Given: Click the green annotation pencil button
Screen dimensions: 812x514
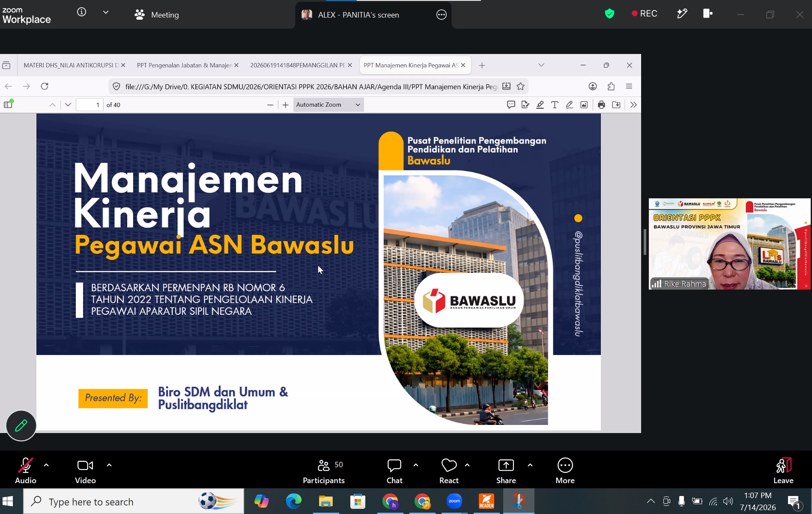Looking at the screenshot, I should point(21,425).
